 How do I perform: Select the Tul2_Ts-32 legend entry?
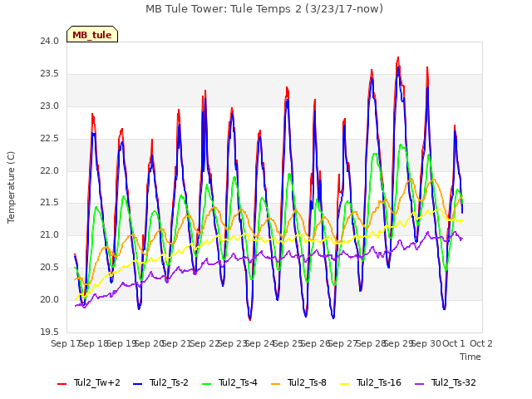[x=446, y=383]
